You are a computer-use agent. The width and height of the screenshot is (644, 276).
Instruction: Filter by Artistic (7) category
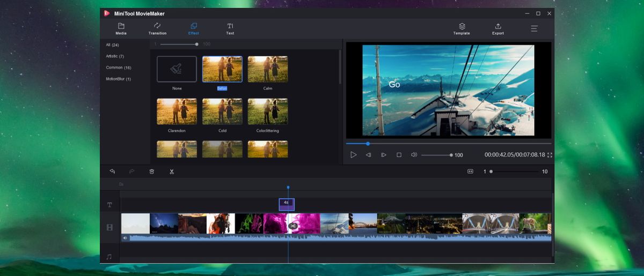click(x=115, y=56)
